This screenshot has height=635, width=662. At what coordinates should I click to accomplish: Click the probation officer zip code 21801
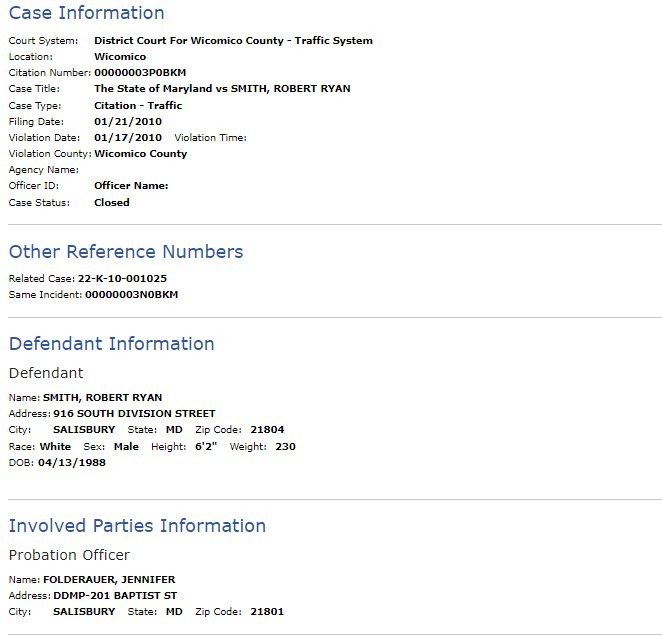267,612
